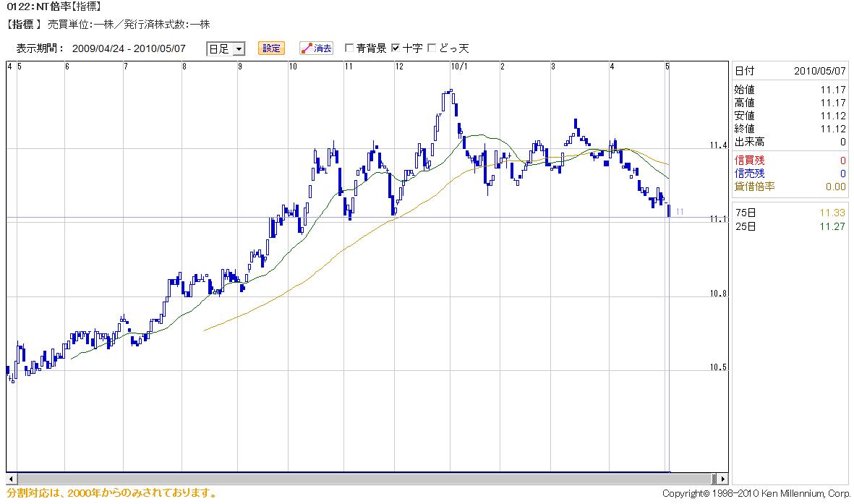Image resolution: width=854 pixels, height=504 pixels.
Task: Click the 11.4 price axis label
Action: (x=717, y=146)
